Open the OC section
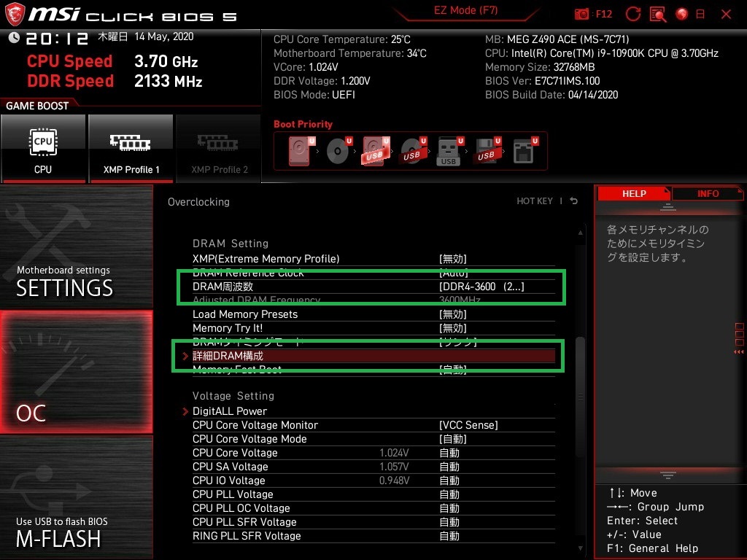This screenshot has width=747, height=560. 77,372
